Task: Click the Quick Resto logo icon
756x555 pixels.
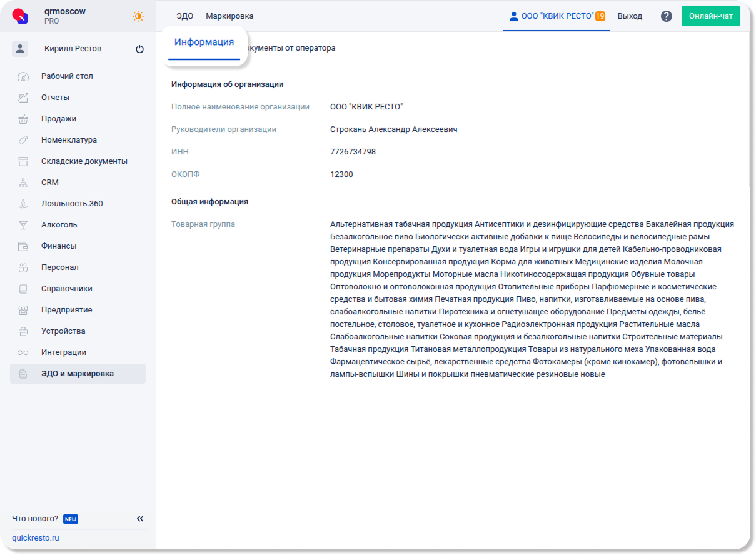Action: [21, 16]
